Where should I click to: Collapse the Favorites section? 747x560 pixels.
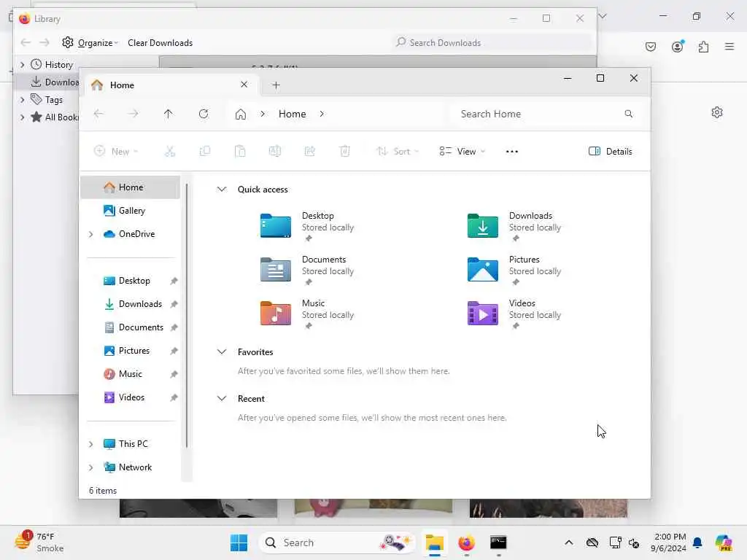pos(222,352)
